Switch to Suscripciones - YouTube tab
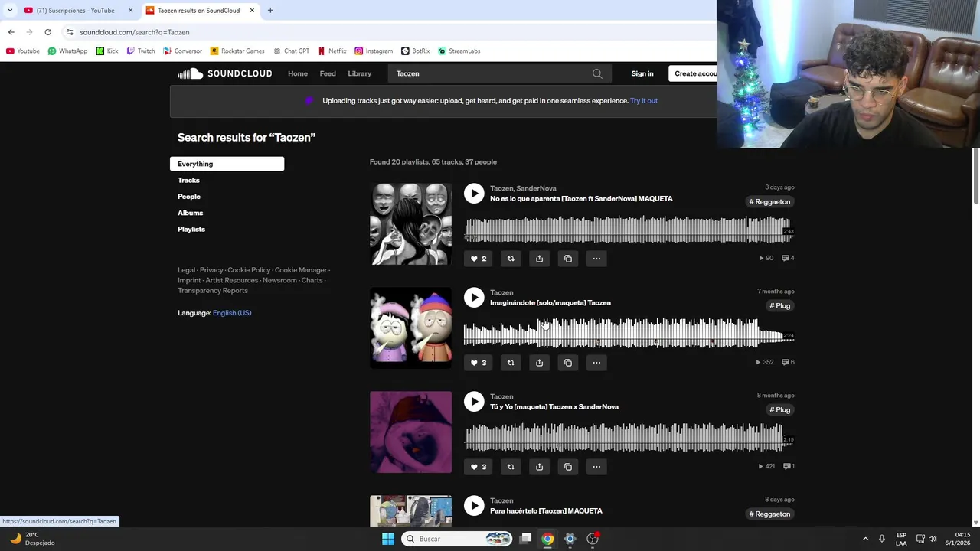Image resolution: width=980 pixels, height=551 pixels. [x=77, y=11]
